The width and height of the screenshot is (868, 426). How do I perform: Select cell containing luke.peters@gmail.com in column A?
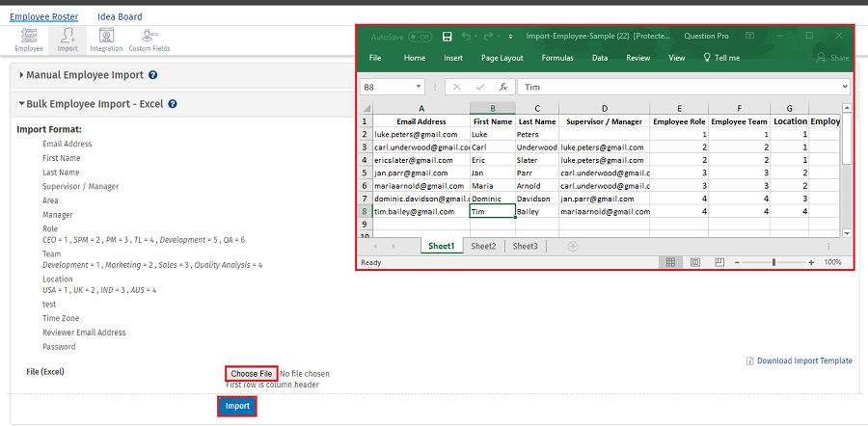coord(419,135)
